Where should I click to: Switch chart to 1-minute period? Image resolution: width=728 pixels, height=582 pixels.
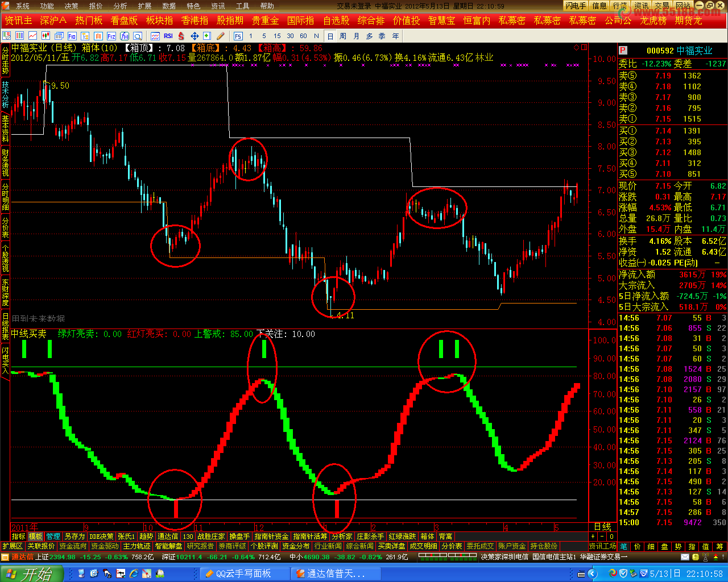coord(250,36)
